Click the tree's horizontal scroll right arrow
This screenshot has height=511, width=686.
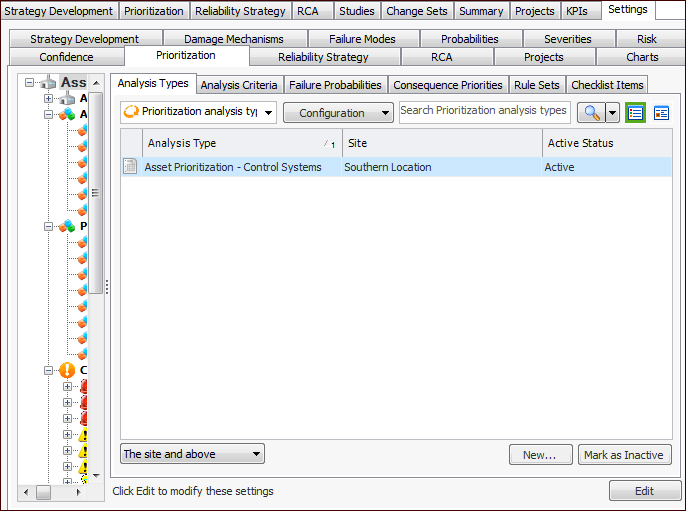coord(78,492)
